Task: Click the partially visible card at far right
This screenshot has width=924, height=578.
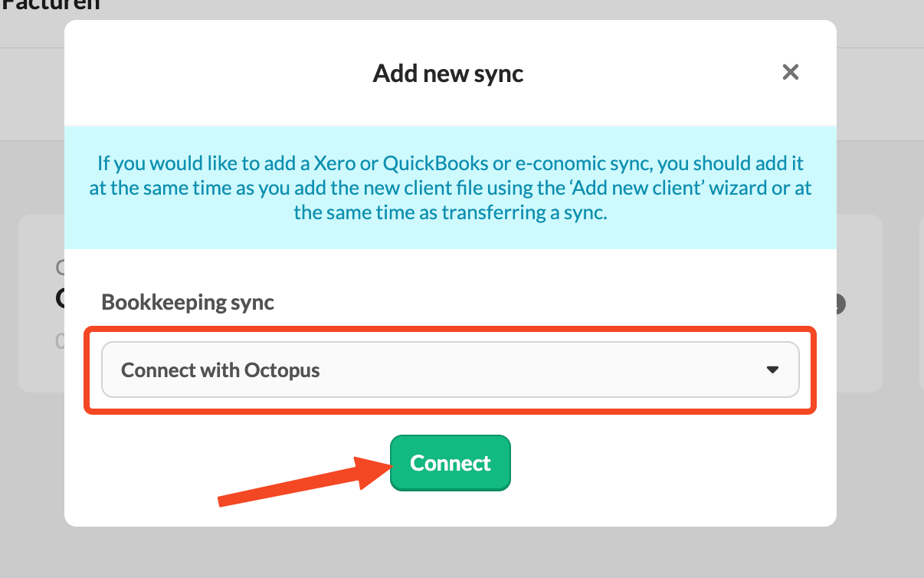Action: [x=921, y=304]
